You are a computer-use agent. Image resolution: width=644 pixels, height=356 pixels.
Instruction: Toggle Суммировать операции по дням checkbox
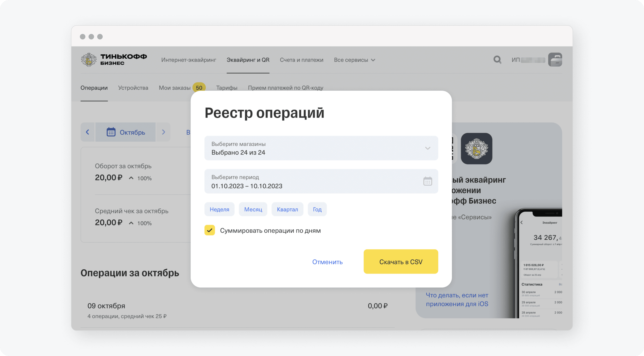[209, 230]
